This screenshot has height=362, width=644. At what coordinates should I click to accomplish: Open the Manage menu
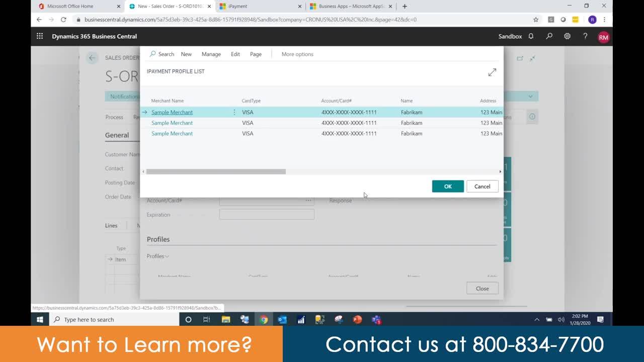tap(211, 54)
